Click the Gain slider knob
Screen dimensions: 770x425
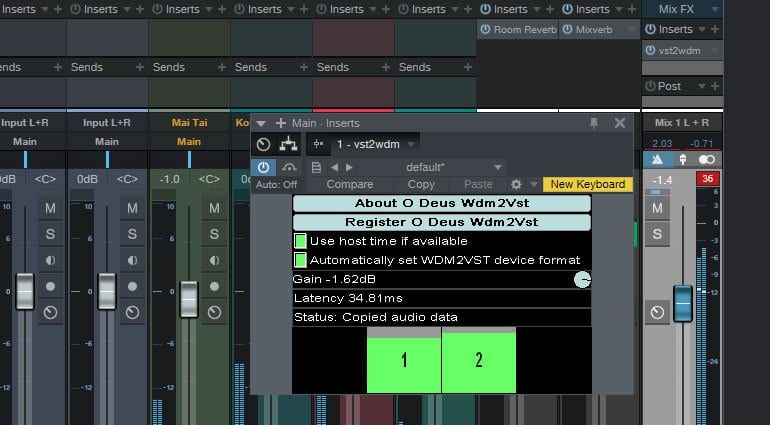click(x=582, y=280)
